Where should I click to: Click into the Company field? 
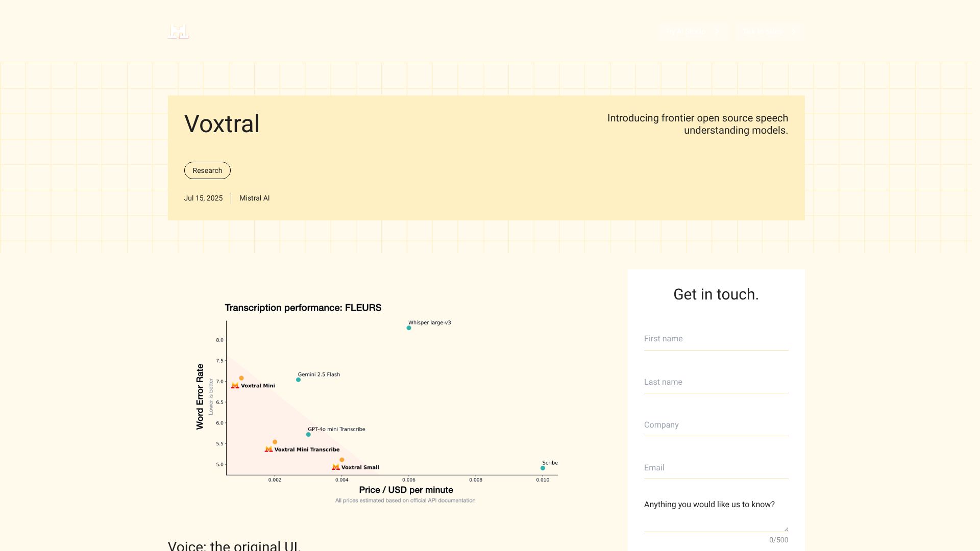coord(716,425)
